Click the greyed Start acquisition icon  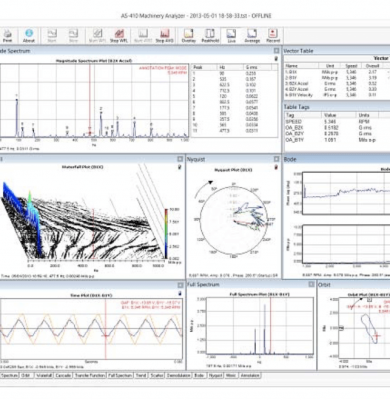52,36
